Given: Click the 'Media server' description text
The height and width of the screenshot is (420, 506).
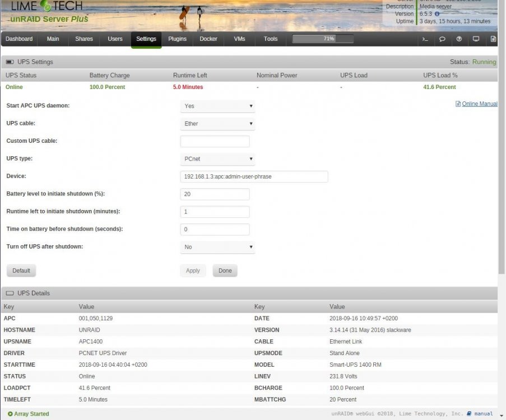Looking at the screenshot, I should pos(435,7).
